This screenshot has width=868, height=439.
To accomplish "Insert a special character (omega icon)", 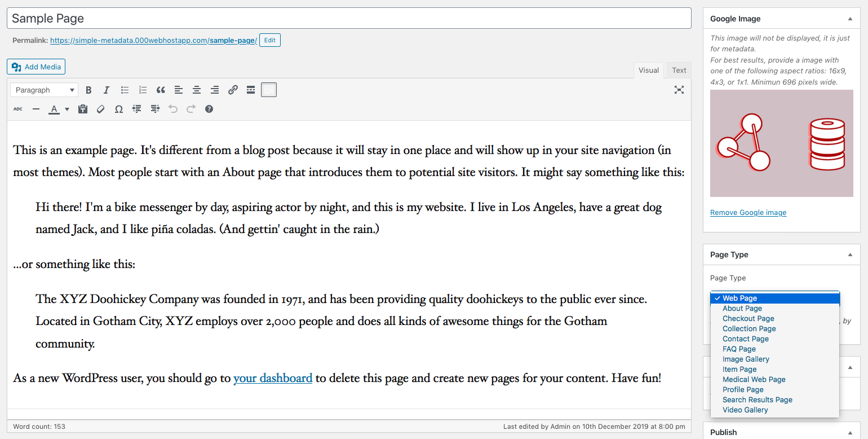I will 119,109.
